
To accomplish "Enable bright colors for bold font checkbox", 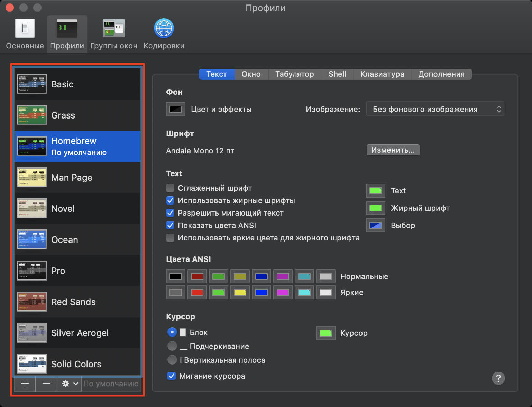I will pyautogui.click(x=170, y=238).
